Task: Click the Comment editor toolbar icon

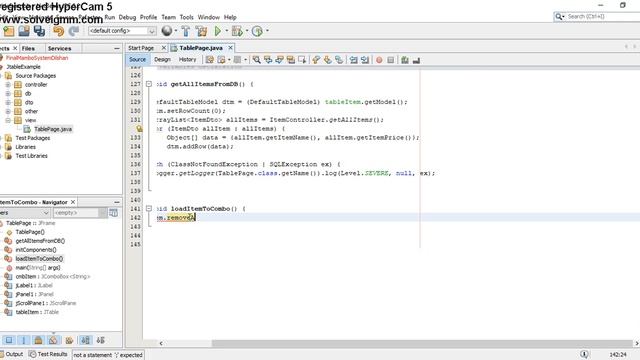Action: [405, 60]
